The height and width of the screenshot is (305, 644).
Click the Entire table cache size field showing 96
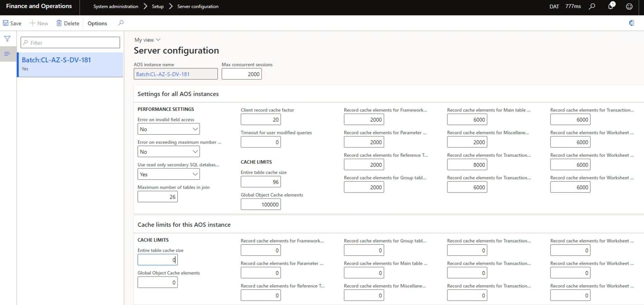tap(261, 182)
